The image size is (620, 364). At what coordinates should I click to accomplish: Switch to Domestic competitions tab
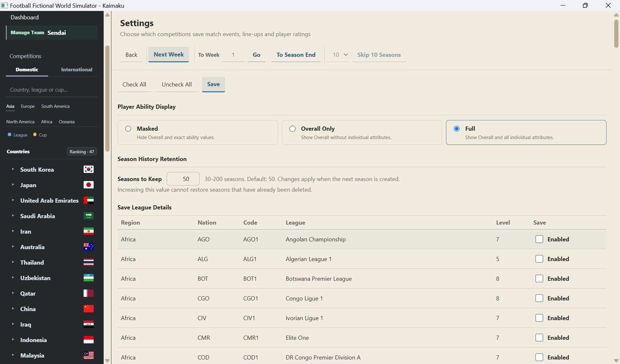27,69
